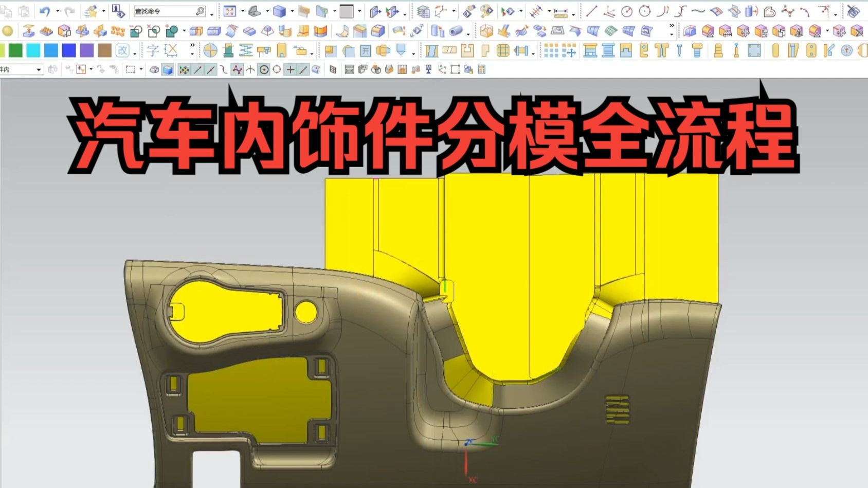The height and width of the screenshot is (488, 868).
Task: Pick the dark blue color swatch
Action: (x=69, y=50)
